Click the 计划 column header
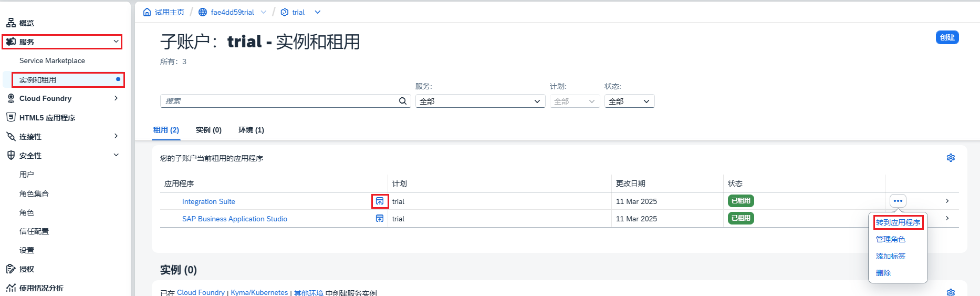Image resolution: width=980 pixels, height=296 pixels. [399, 183]
